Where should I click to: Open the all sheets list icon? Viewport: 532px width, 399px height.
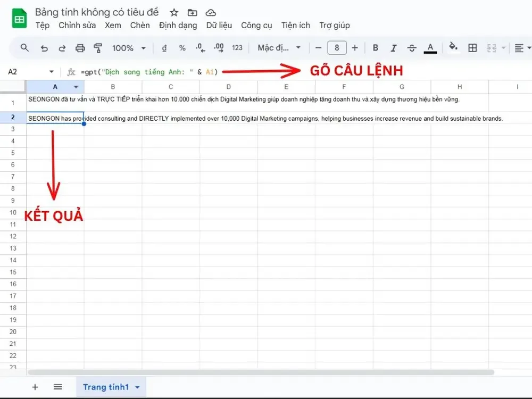click(x=57, y=387)
